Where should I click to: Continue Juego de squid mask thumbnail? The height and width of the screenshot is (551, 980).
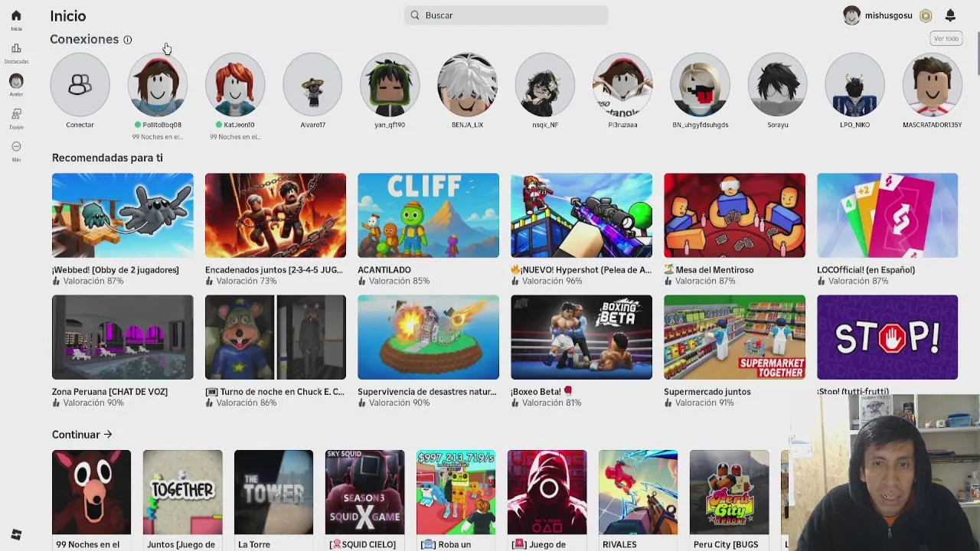pyautogui.click(x=547, y=492)
